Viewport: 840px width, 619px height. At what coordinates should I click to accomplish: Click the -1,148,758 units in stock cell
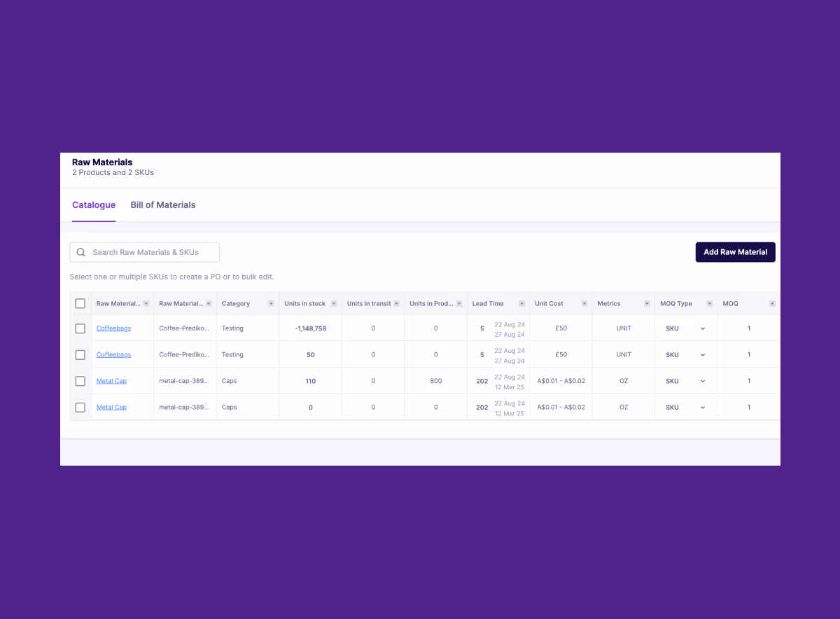point(310,328)
